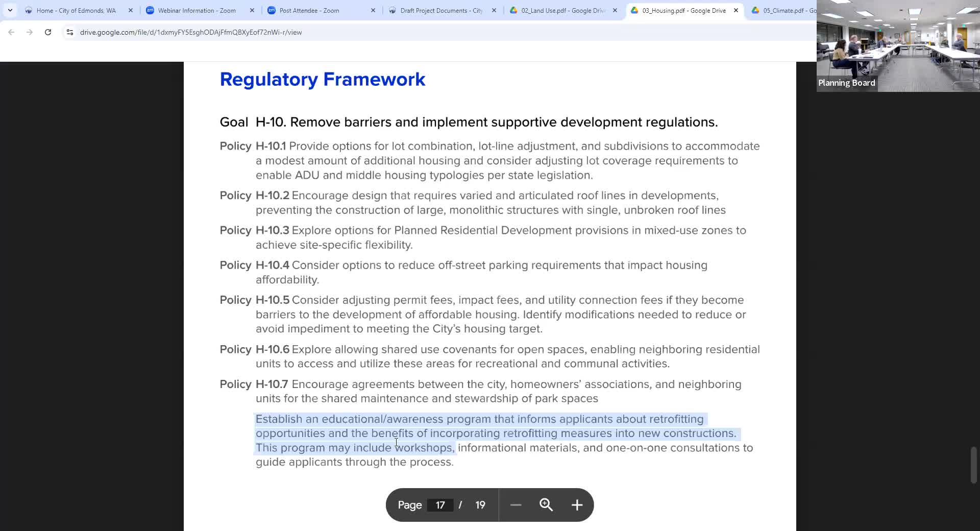
Task: Click Google Drive favicon on 02_Land Use.pdf tab
Action: click(513, 10)
